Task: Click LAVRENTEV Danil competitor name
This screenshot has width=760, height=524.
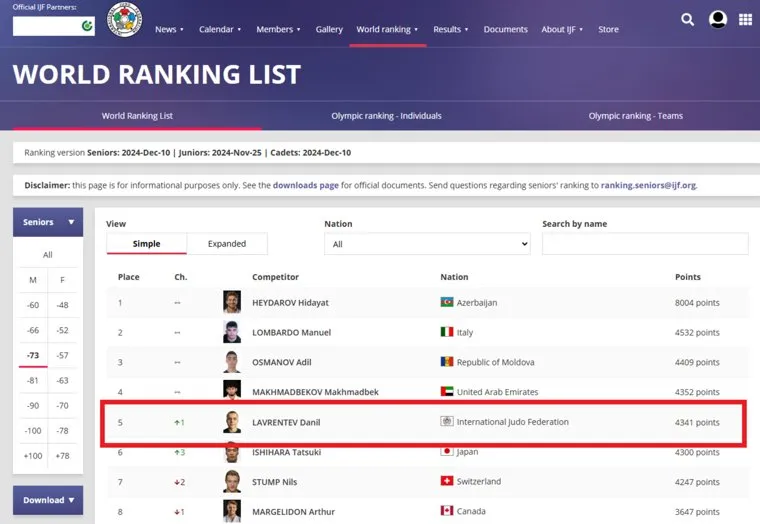Action: point(286,422)
